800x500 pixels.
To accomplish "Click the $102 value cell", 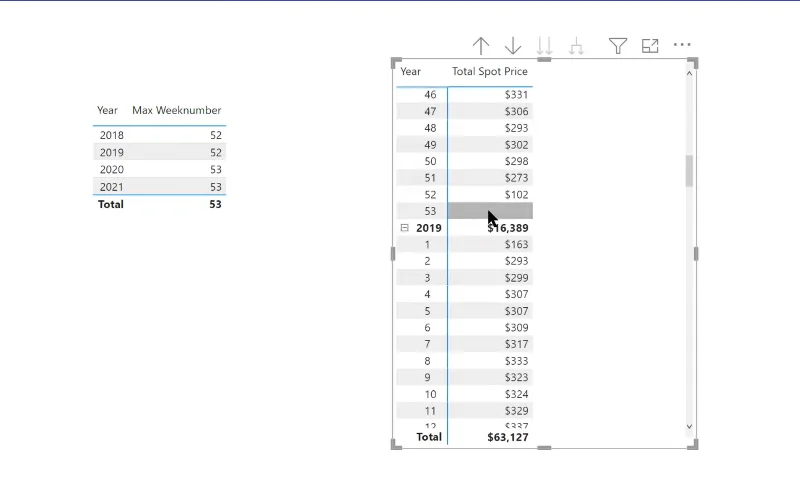I will pyautogui.click(x=516, y=194).
